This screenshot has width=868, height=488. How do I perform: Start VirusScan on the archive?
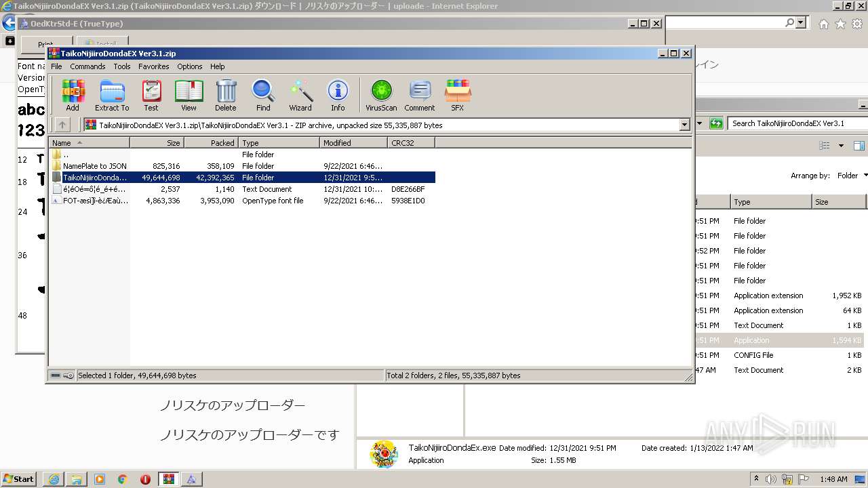pos(381,95)
